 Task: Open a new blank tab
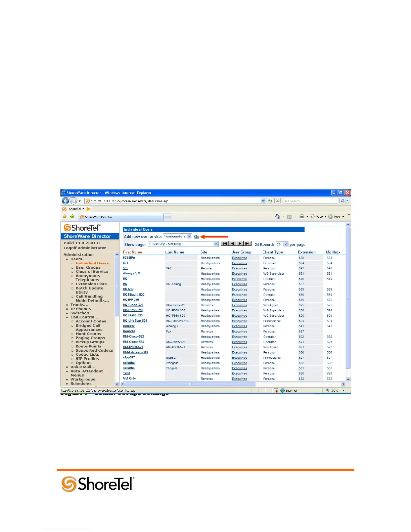pyautogui.click(x=168, y=217)
